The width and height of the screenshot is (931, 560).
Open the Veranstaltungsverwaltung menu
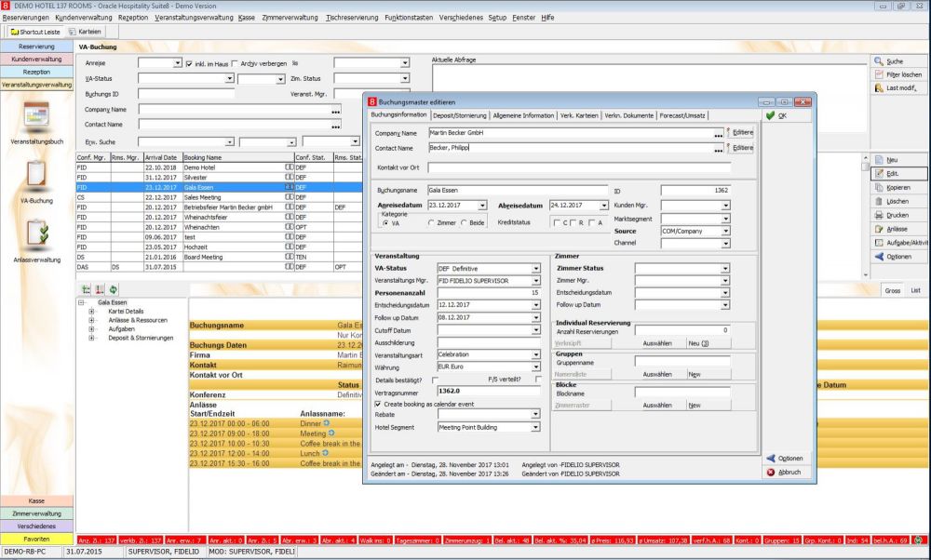tap(194, 18)
